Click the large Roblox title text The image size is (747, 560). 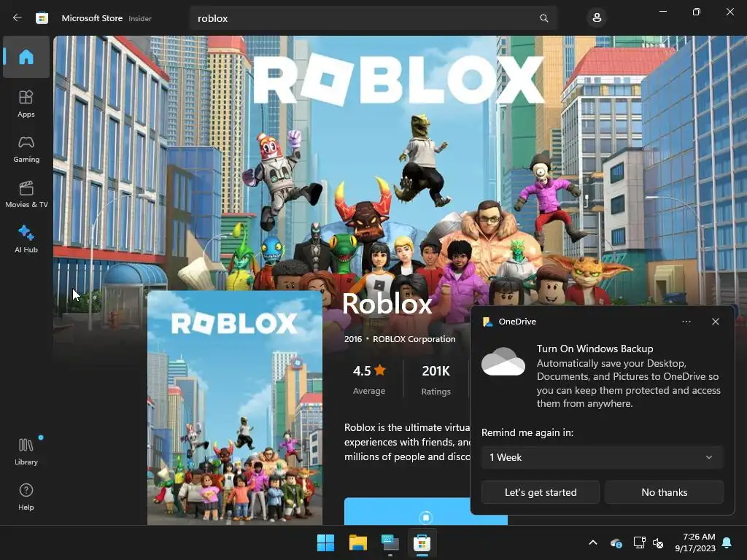pyautogui.click(x=387, y=304)
